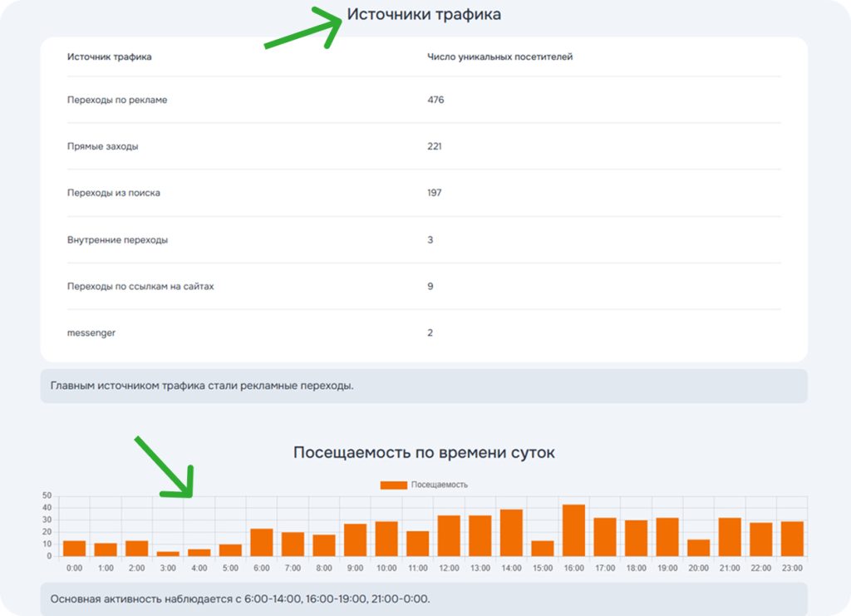Select Переходы по ссылкам на сайтах row
Screen dimensions: 851x616
pos(135,286)
